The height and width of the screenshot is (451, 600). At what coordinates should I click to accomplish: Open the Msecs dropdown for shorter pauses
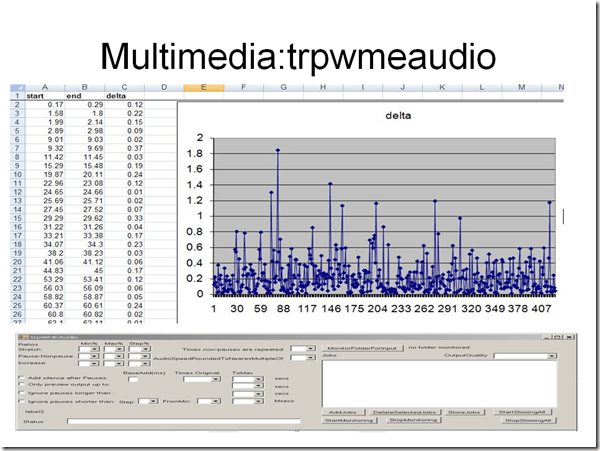(259, 401)
